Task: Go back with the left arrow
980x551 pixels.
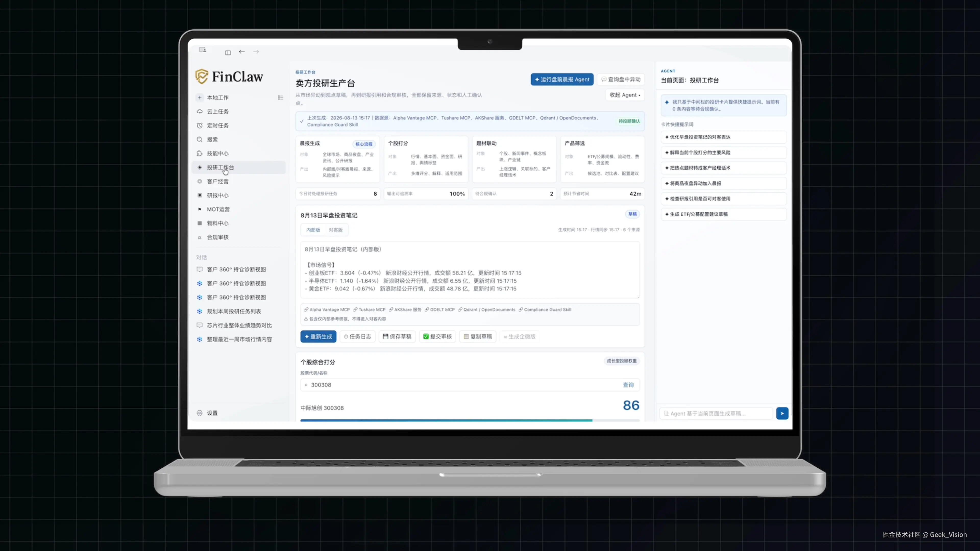Action: pos(242,52)
